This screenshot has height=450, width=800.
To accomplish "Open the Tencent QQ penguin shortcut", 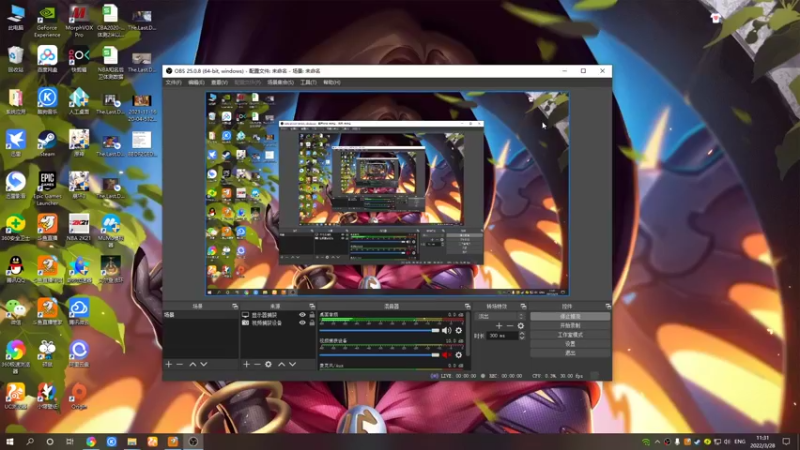I will click(x=16, y=269).
